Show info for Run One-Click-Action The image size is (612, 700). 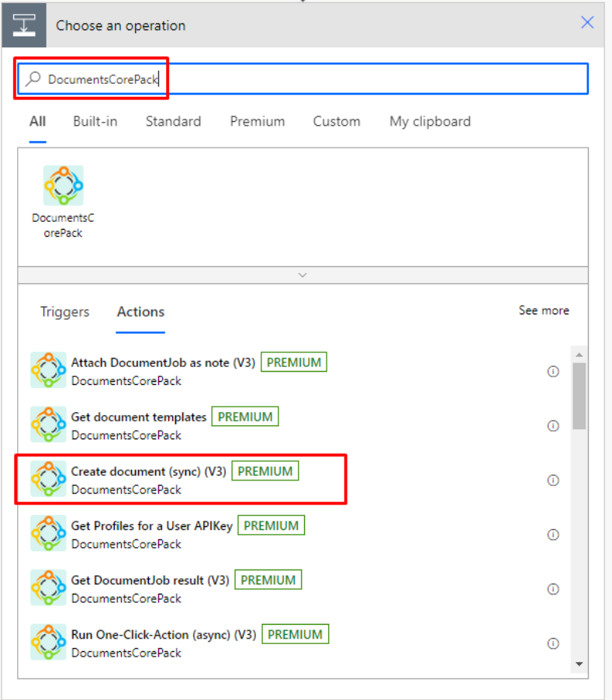click(553, 644)
